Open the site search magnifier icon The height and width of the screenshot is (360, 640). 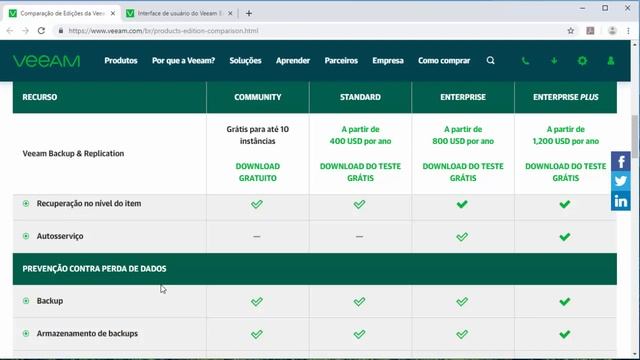491,60
